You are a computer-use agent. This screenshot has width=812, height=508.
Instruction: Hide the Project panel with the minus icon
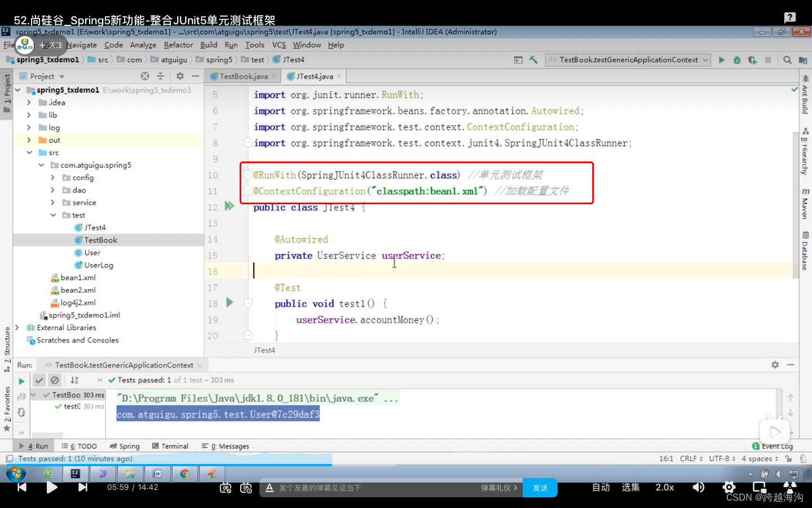[x=195, y=76]
